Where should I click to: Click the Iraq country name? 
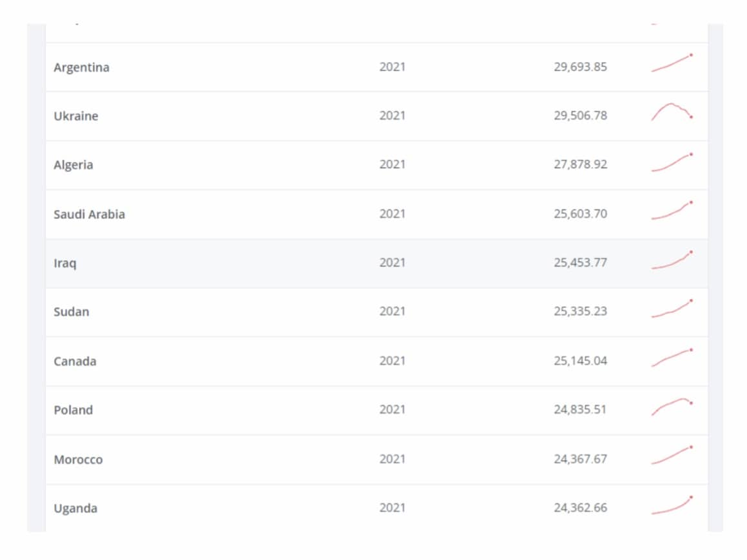[64, 263]
